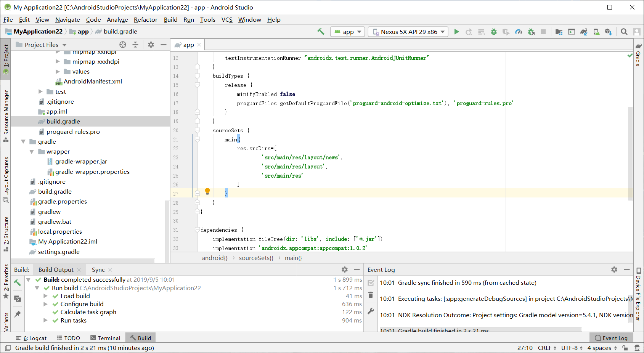Screen dimensions: 644x353
Task: Collapse the Run build node
Action: (x=37, y=288)
